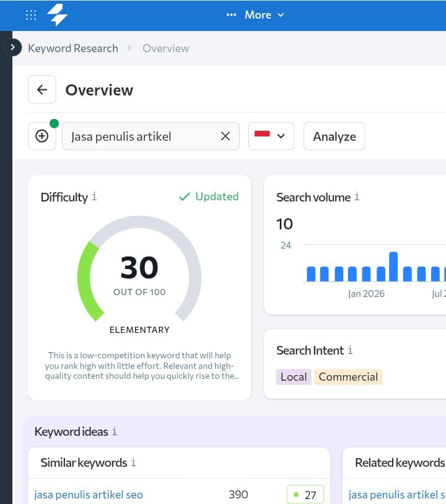The width and height of the screenshot is (446, 504).
Task: Show Similar keywords info icon
Action: click(x=134, y=462)
